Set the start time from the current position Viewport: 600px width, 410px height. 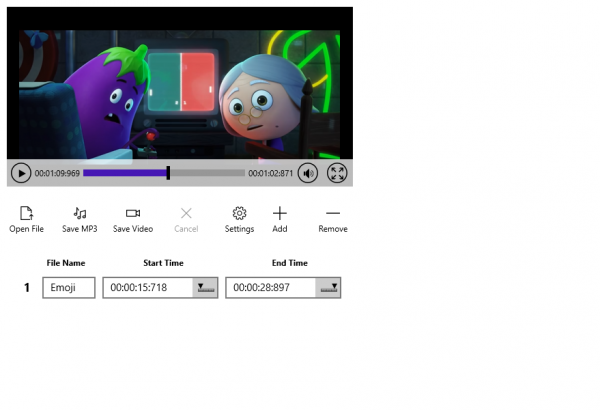(205, 287)
